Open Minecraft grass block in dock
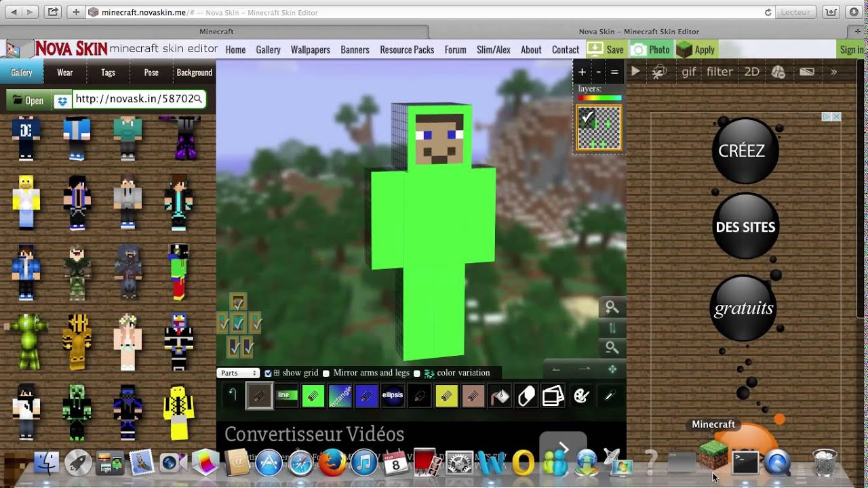868x488 pixels. coord(713,455)
